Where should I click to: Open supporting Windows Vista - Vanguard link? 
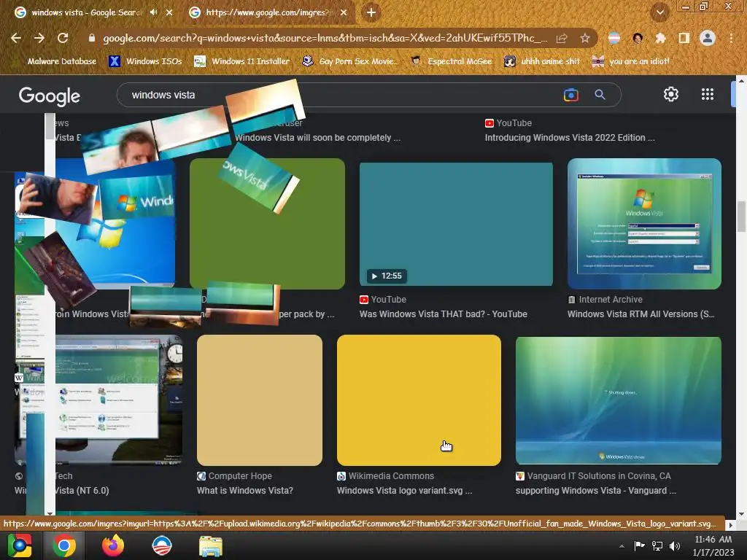595,490
